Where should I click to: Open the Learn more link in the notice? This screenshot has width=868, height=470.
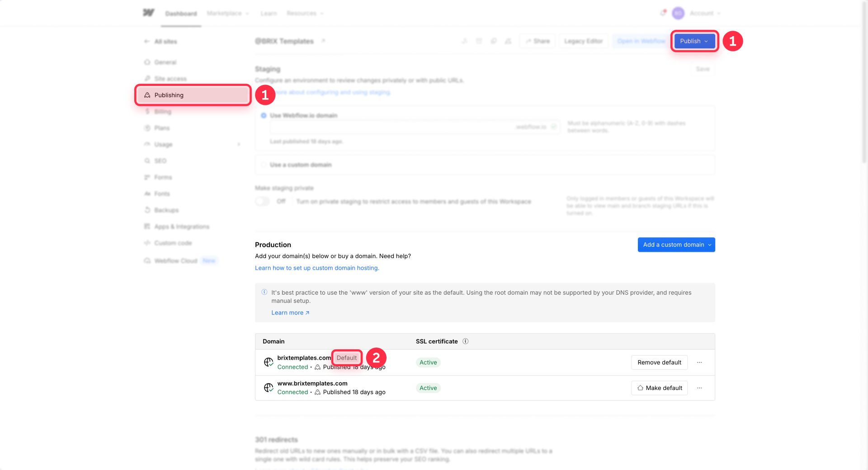[290, 313]
